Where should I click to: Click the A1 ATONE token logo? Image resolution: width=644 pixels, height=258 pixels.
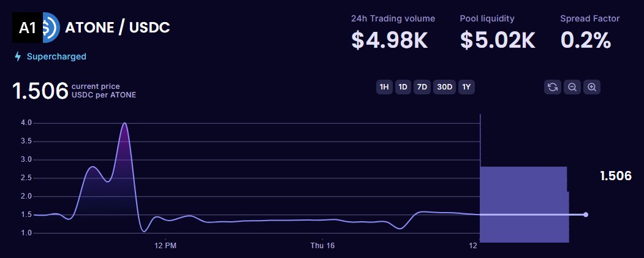27,28
